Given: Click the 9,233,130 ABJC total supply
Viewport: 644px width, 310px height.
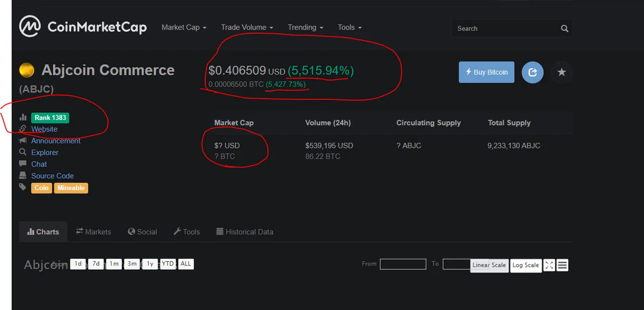Looking at the screenshot, I should (514, 145).
